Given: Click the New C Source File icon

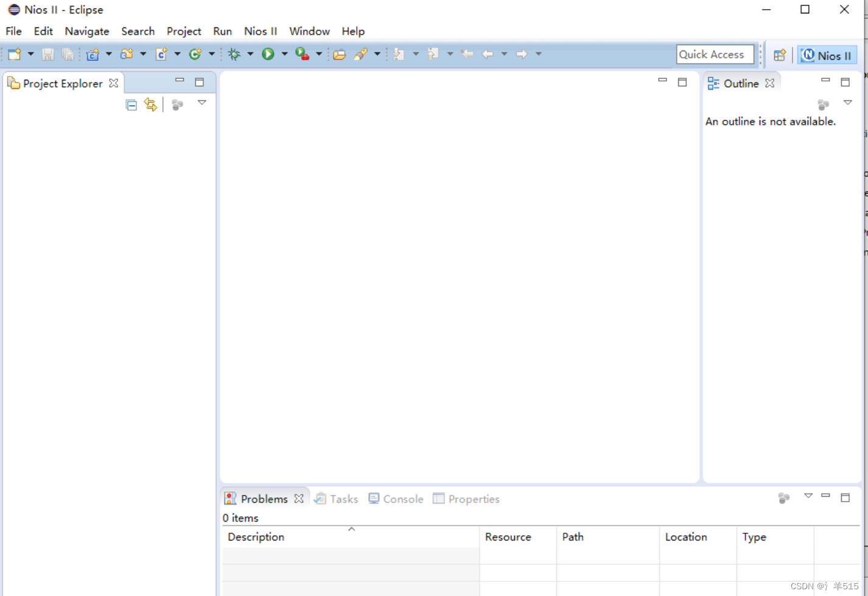Looking at the screenshot, I should coord(161,54).
